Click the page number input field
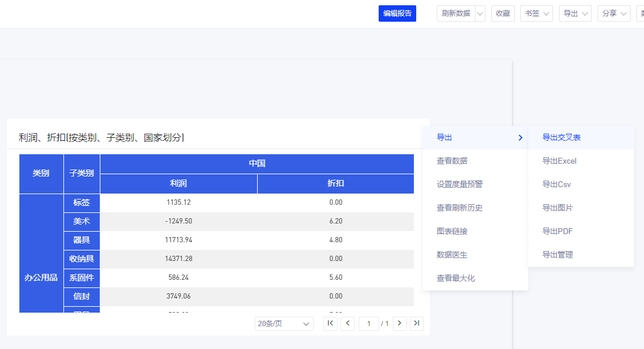The image size is (644, 349). click(x=369, y=324)
